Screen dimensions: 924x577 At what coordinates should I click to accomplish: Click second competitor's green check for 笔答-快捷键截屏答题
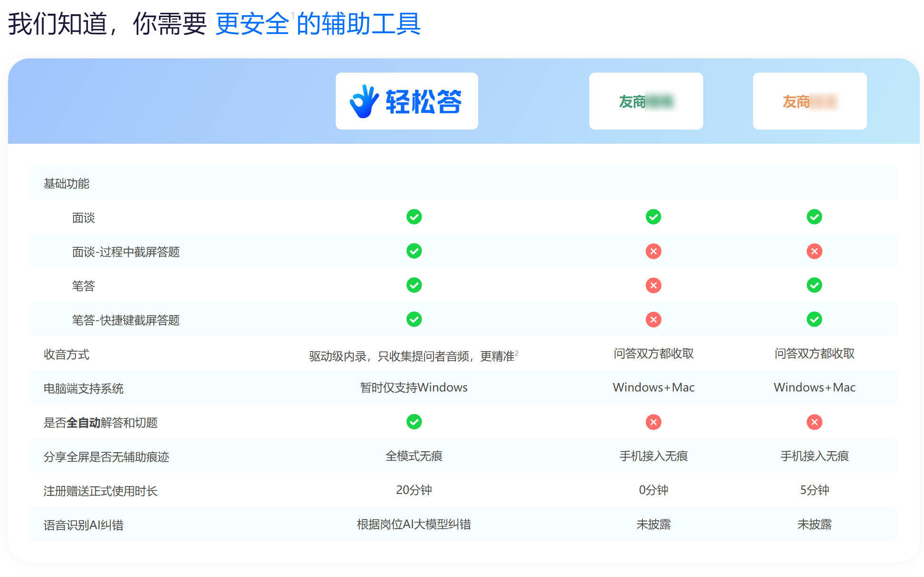(814, 319)
